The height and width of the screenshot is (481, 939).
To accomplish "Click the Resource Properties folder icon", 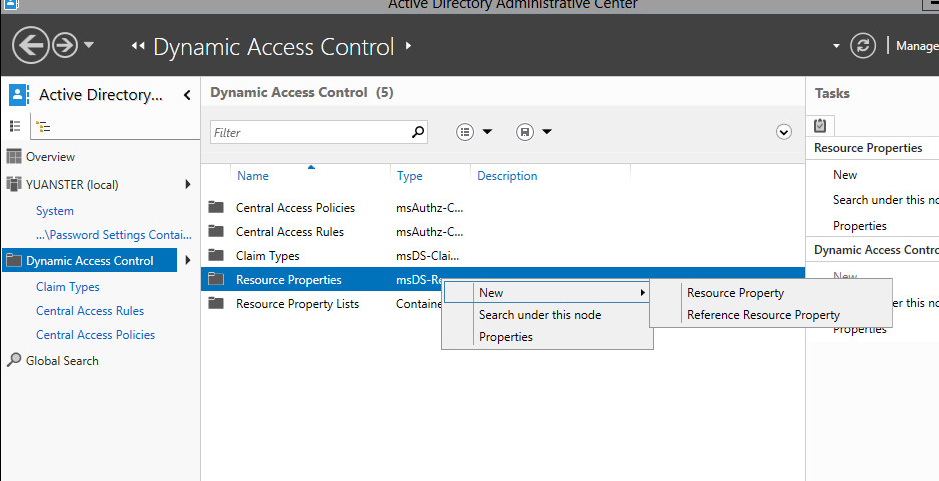I will pyautogui.click(x=216, y=279).
